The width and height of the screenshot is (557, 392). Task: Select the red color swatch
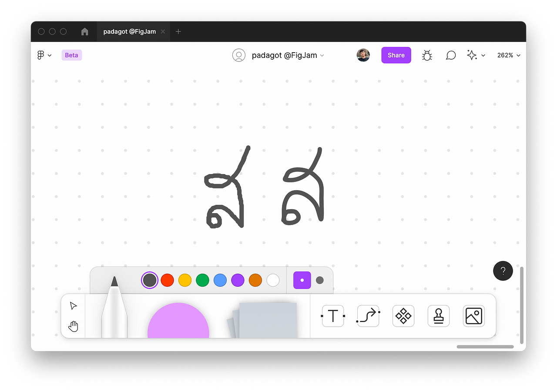pyautogui.click(x=167, y=280)
